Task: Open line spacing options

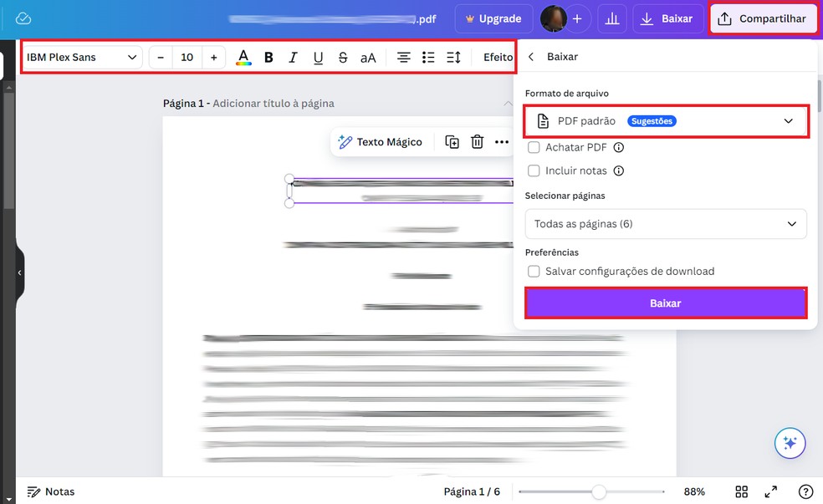Action: pos(453,57)
